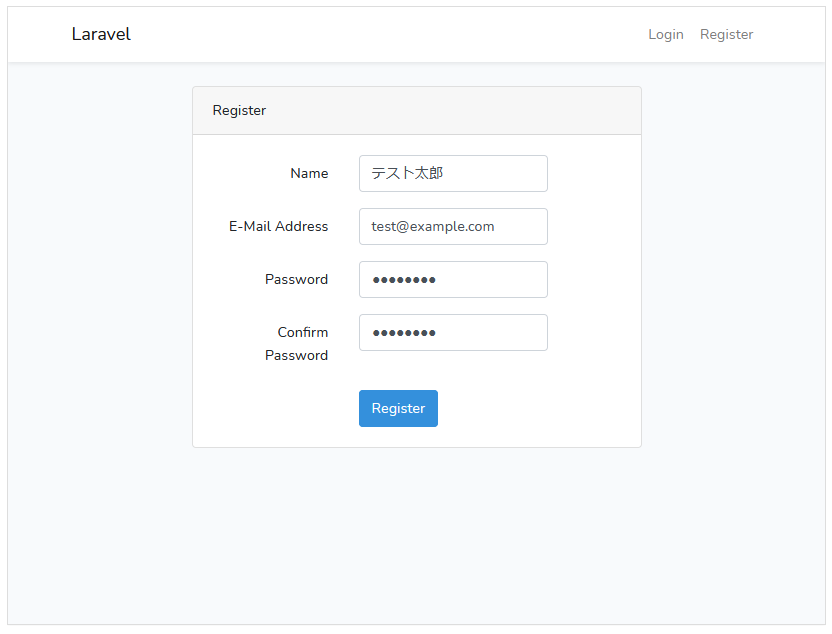The width and height of the screenshot is (832, 634).
Task: Click into the E-Mail Address input field
Action: pyautogui.click(x=453, y=226)
